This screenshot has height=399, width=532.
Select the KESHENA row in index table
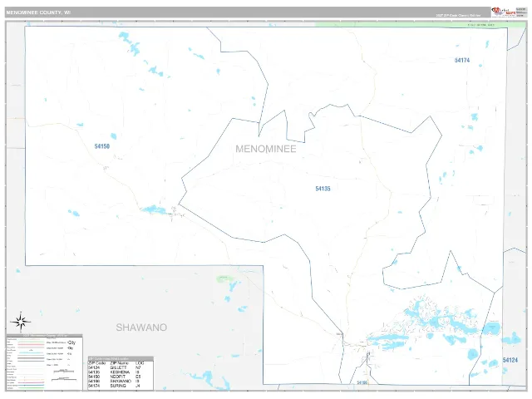point(115,372)
